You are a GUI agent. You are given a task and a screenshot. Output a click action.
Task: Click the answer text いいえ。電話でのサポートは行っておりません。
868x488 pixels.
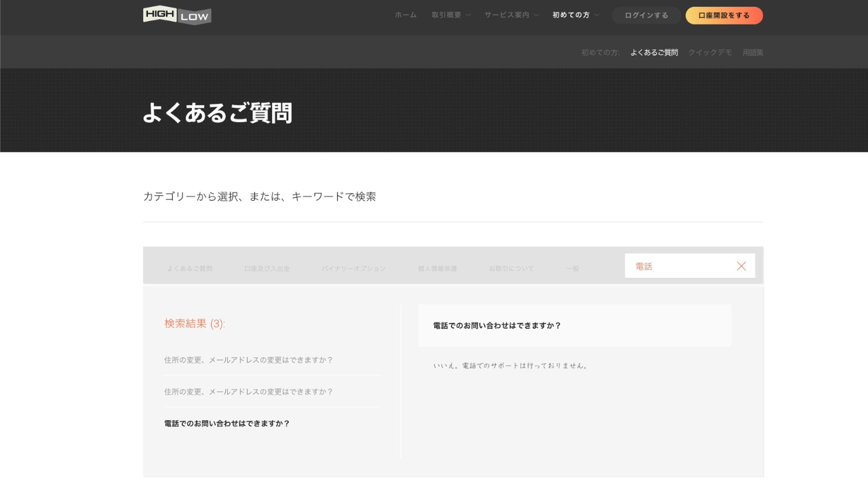pyautogui.click(x=512, y=365)
